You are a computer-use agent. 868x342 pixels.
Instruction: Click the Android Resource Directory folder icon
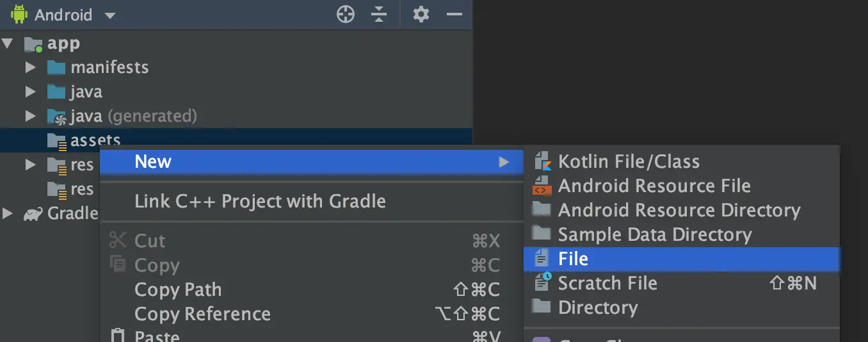542,209
